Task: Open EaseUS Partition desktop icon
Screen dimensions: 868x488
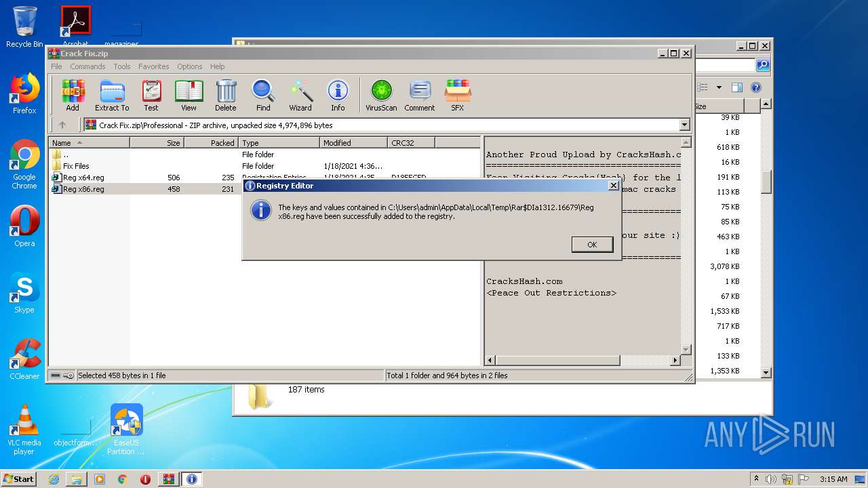Action: (126, 430)
